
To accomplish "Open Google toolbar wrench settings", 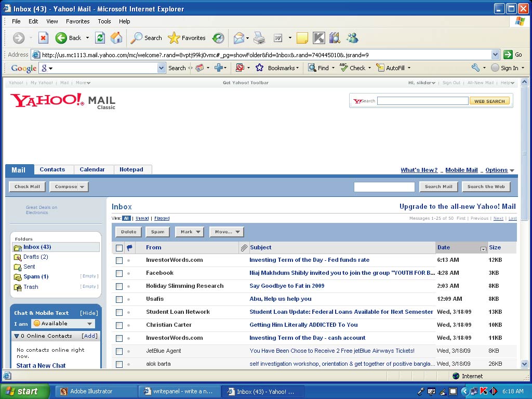I will coord(475,68).
